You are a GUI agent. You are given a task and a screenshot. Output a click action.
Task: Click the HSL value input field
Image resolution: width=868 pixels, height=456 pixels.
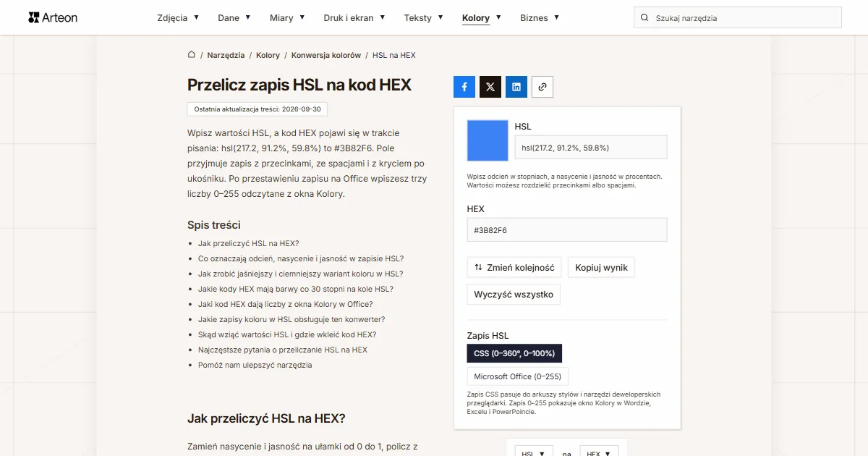591,147
